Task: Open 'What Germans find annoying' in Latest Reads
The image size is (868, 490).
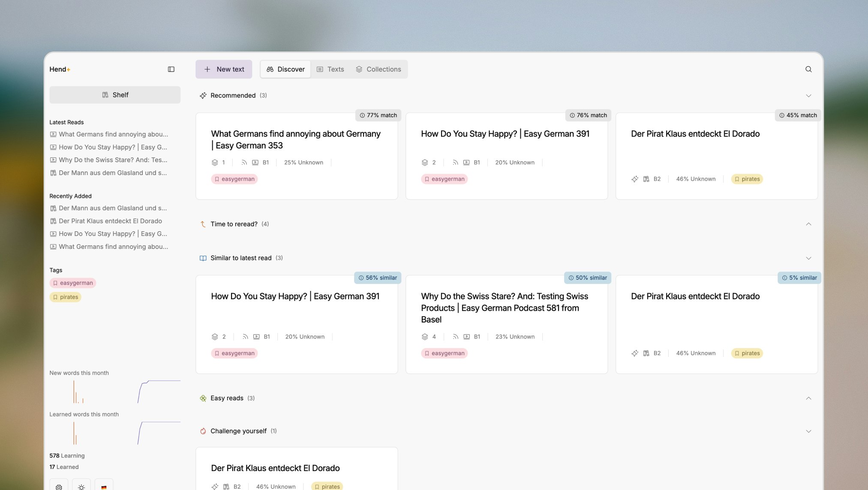Action: tap(109, 134)
